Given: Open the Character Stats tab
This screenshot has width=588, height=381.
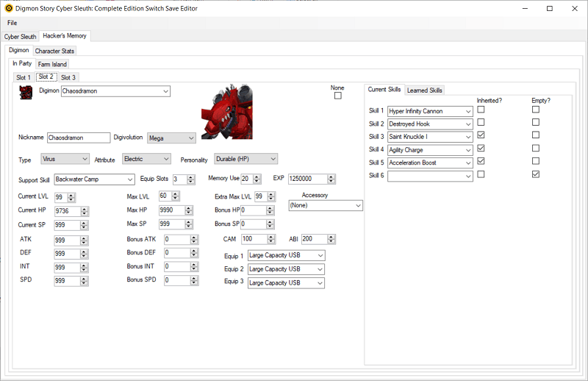Looking at the screenshot, I should point(54,51).
